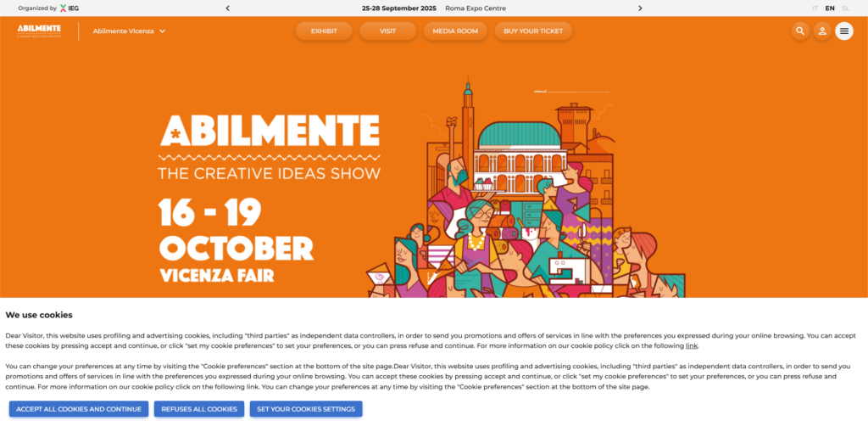
Task: Click 'THE CREATIVE IDEAS SHOW' banner text
Action: tap(270, 173)
